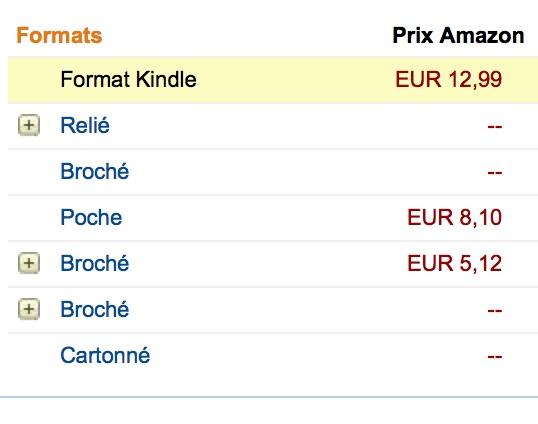This screenshot has width=538, height=424.
Task: Open the Broché link directly above Cartonné
Action: [x=94, y=309]
